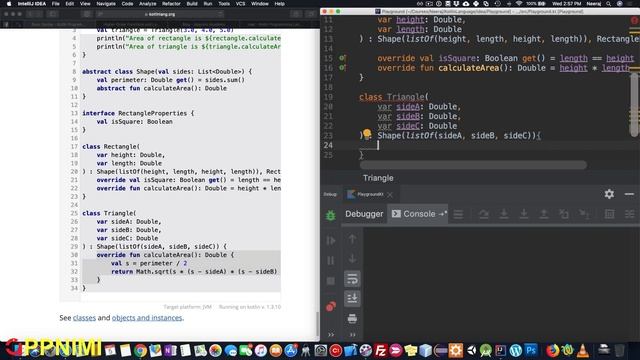
Task: Open the Refactor menu
Action: point(171,4)
